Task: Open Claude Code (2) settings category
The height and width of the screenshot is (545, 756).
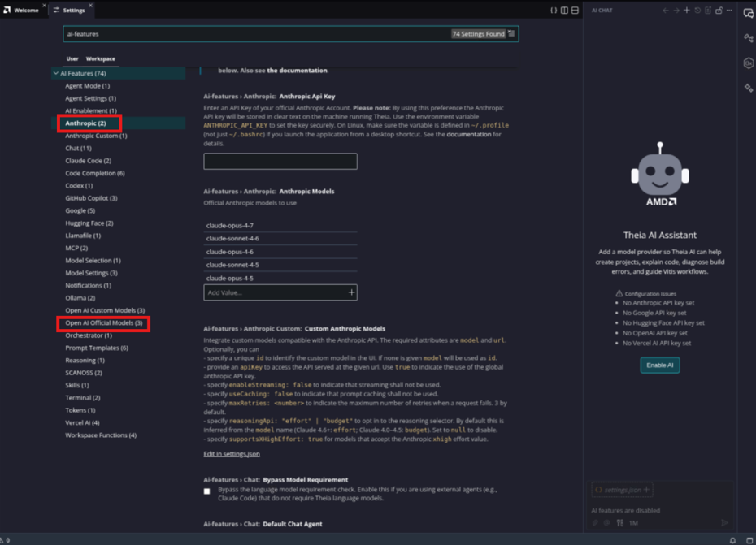Action: pos(89,161)
